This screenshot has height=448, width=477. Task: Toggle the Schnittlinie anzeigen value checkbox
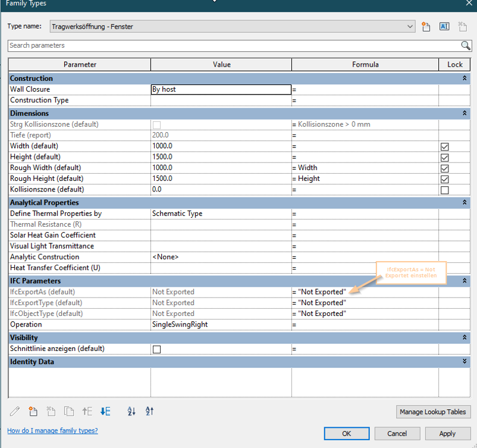tap(156, 349)
